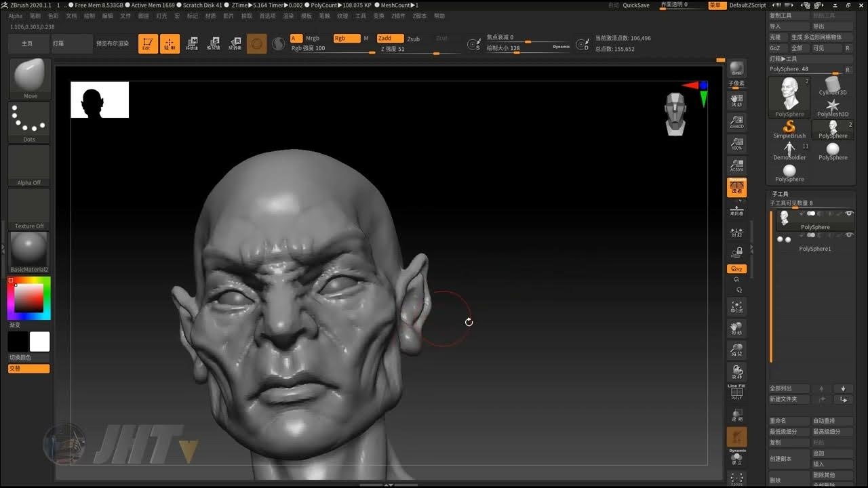Select the DemoSoldier tool
The height and width of the screenshot is (488, 868).
(789, 150)
